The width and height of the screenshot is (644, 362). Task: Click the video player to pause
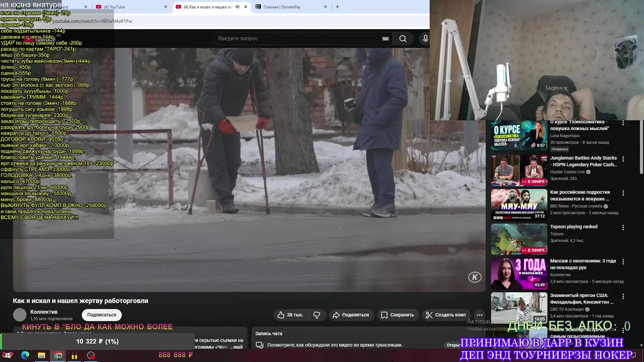tap(249, 170)
